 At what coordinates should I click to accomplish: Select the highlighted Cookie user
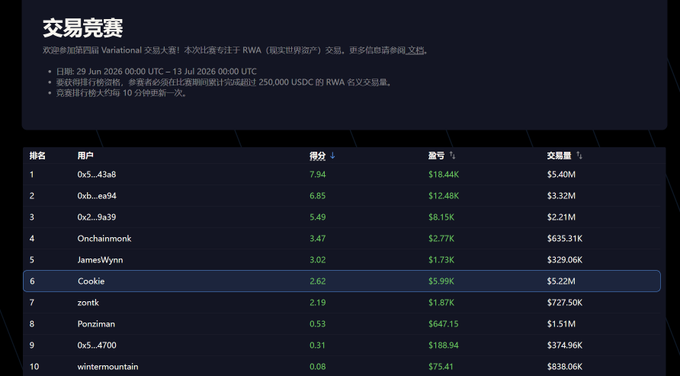[91, 281]
